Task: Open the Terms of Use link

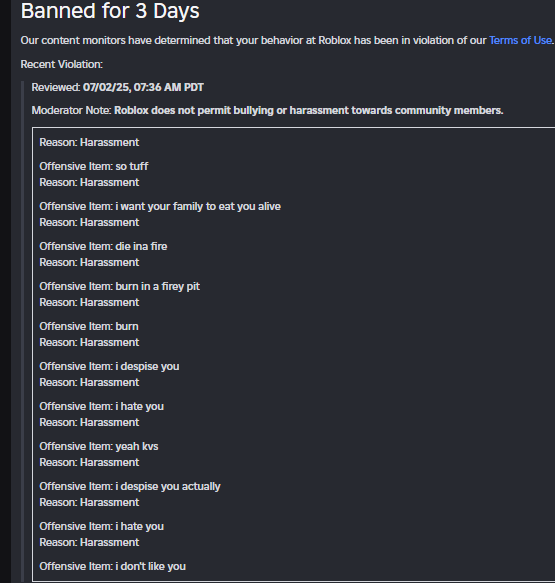Action: coord(520,40)
